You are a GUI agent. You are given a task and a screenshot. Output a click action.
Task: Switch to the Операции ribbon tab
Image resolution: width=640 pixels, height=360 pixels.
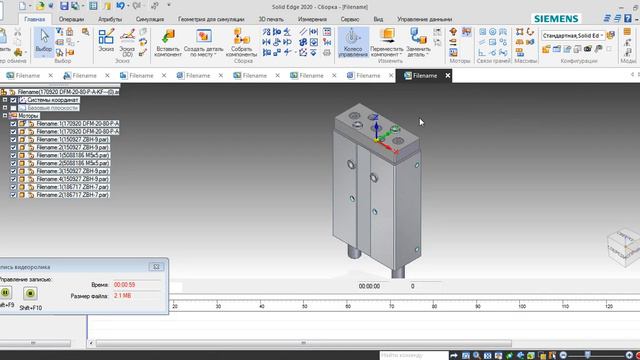click(x=71, y=19)
